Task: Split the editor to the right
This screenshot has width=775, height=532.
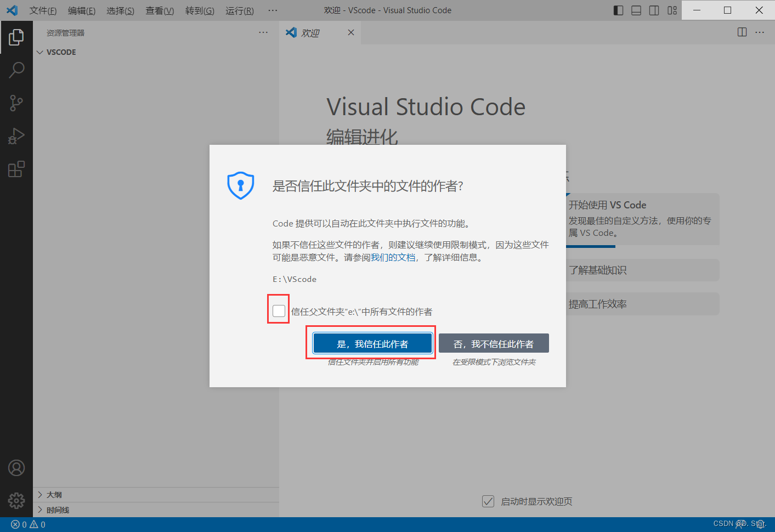Action: 742,32
